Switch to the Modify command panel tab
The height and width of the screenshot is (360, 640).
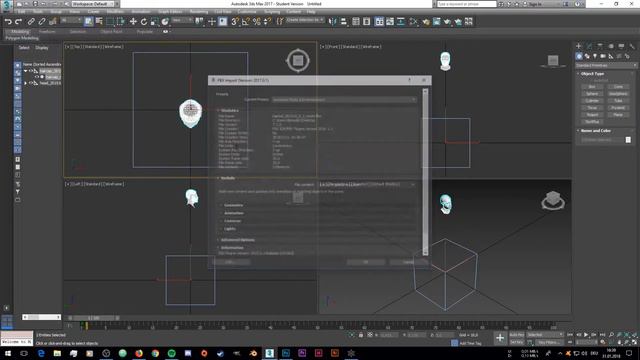[589, 46]
